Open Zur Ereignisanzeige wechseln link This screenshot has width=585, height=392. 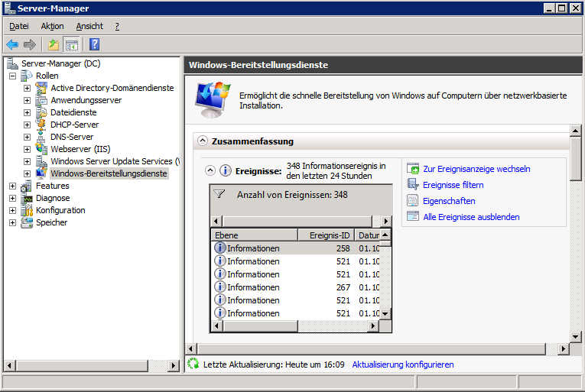point(476,169)
